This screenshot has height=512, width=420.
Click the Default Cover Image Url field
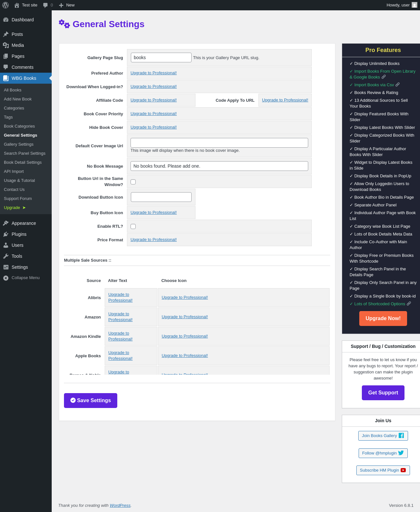[x=219, y=143]
